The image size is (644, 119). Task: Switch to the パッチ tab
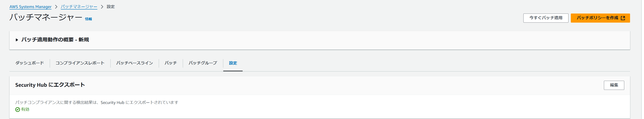pyautogui.click(x=171, y=63)
